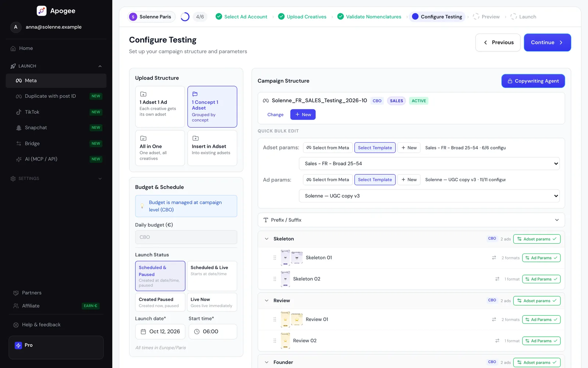Viewport: 588px width, 368px height.
Task: Click the 4/6 progress indicator
Action: pos(200,17)
